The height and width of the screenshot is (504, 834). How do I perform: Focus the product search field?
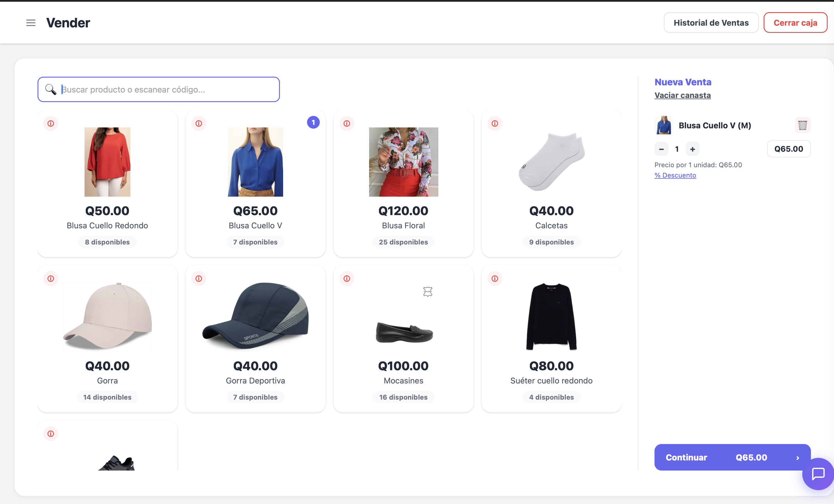click(158, 89)
